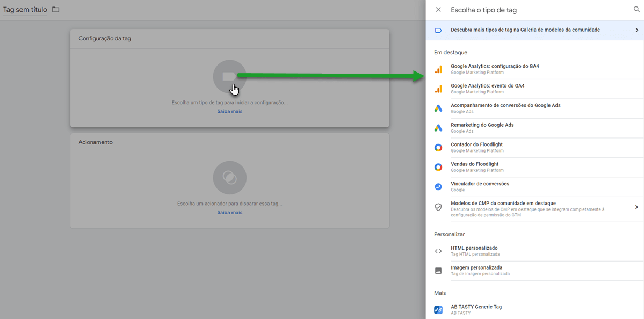Click the CMP shield icon
Image resolution: width=644 pixels, height=319 pixels.
[438, 207]
